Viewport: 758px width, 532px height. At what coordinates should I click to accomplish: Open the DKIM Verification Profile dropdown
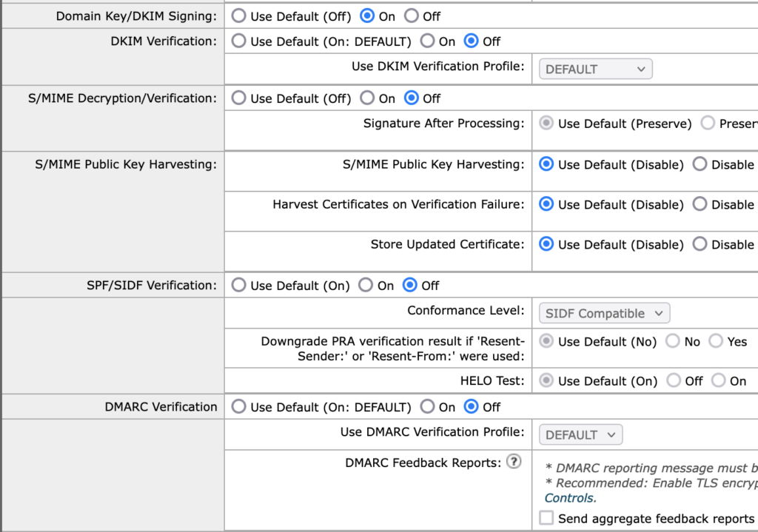pos(596,69)
